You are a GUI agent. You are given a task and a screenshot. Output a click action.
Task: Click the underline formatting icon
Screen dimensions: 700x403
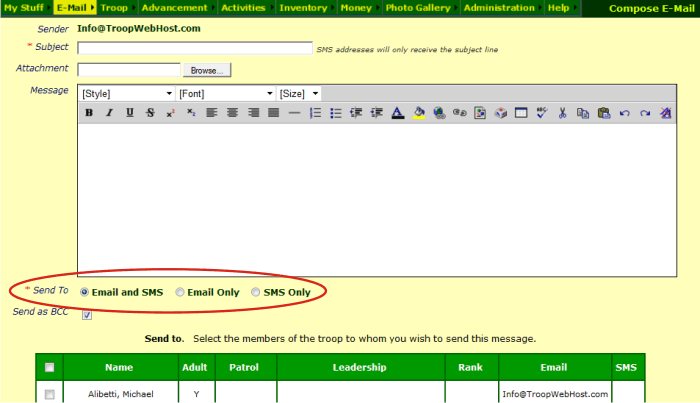(130, 113)
